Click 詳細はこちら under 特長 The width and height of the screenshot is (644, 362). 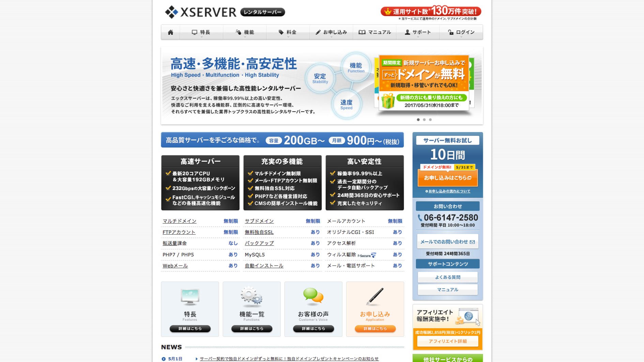190,329
